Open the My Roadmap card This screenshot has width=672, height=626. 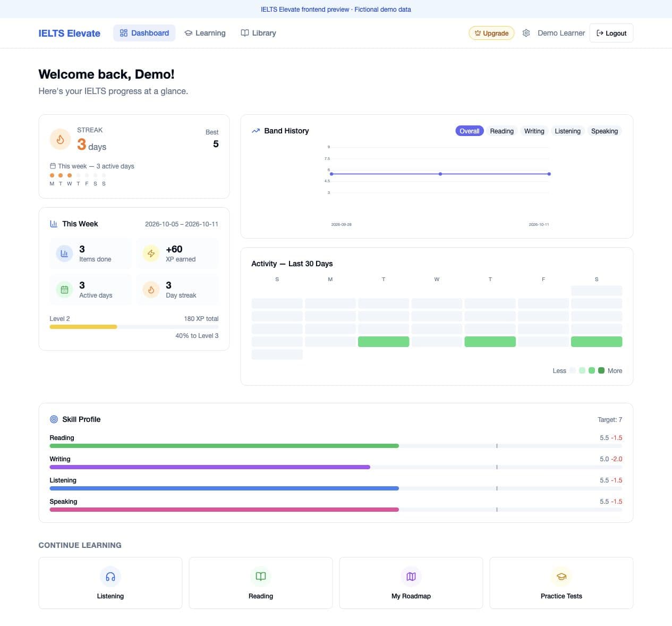pyautogui.click(x=411, y=583)
